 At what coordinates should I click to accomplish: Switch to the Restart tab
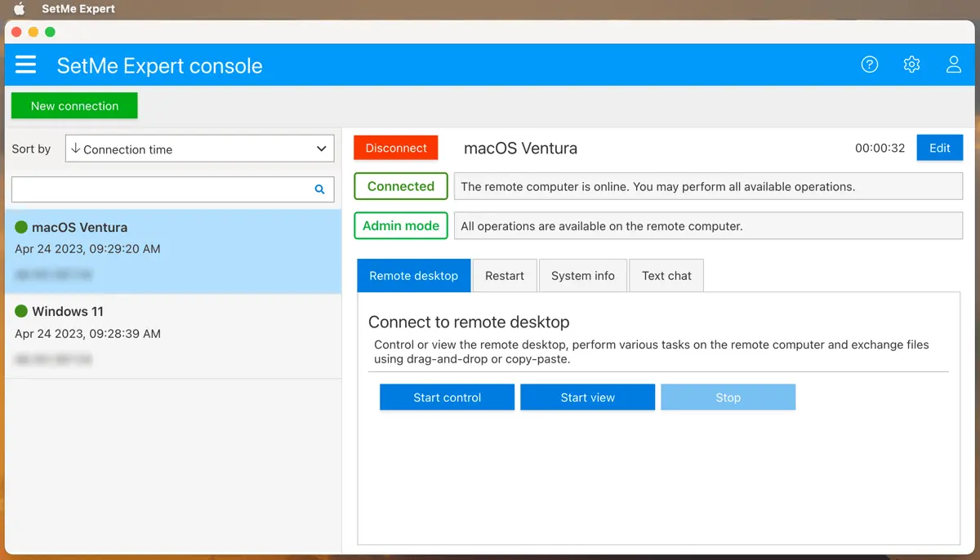[505, 276]
